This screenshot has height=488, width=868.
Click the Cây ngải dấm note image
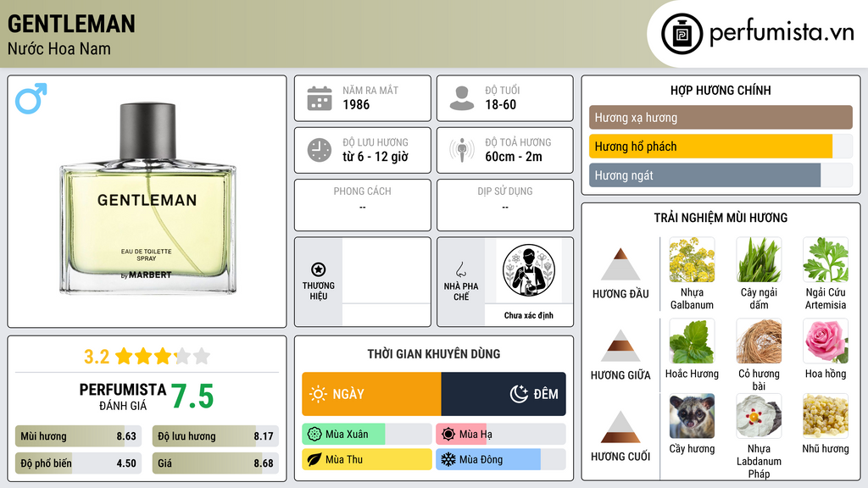[x=759, y=260]
